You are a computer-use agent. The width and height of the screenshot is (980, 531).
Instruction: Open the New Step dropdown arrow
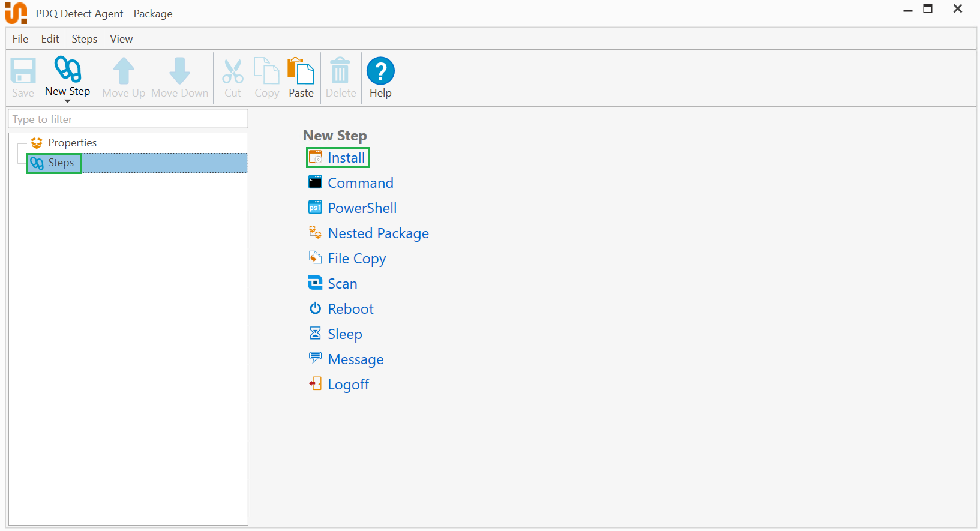pyautogui.click(x=67, y=101)
